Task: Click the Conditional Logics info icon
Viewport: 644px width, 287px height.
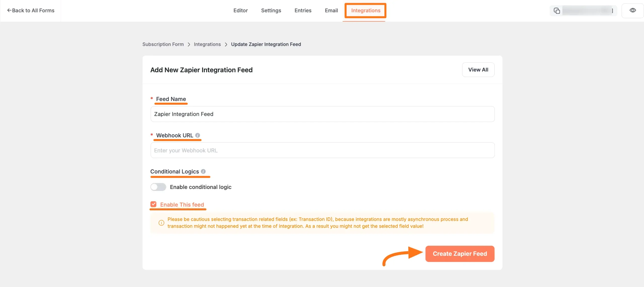Action: point(203,171)
